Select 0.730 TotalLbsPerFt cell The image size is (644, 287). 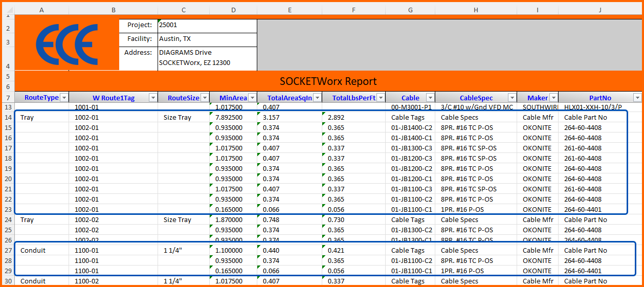(353, 220)
